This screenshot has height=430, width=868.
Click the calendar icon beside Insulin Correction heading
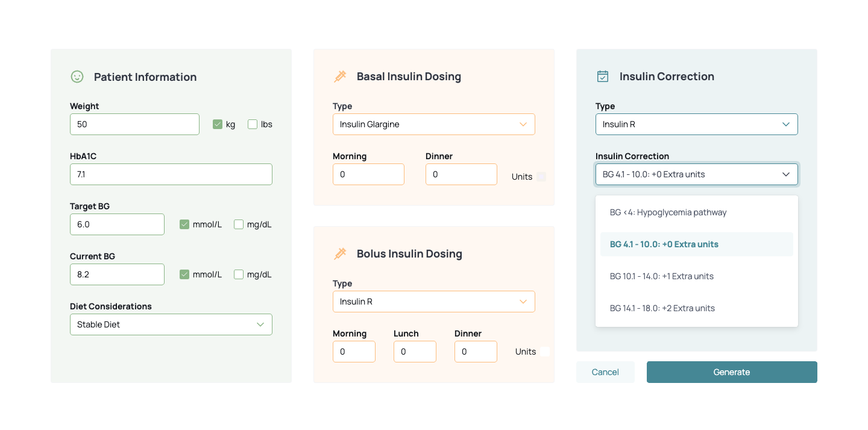603,77
